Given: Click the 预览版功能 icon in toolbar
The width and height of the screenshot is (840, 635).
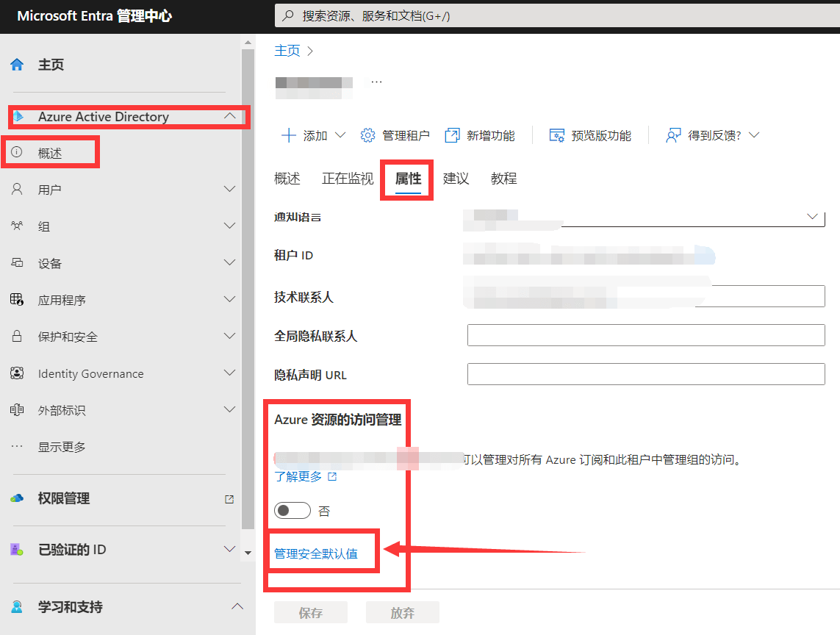Looking at the screenshot, I should (x=557, y=135).
